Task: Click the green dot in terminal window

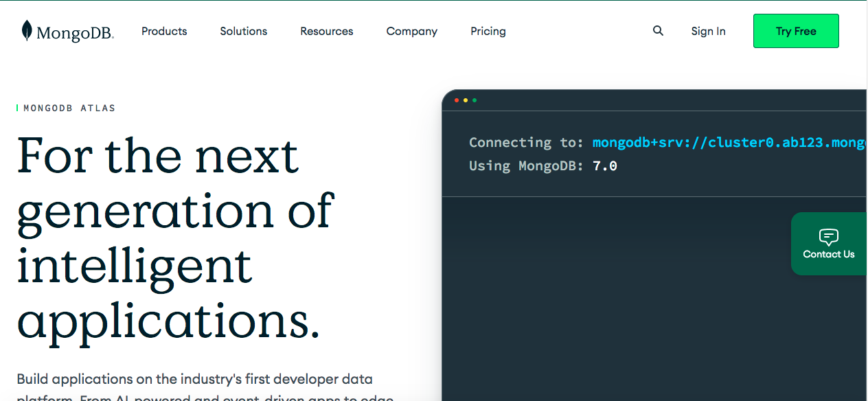Action: (475, 100)
